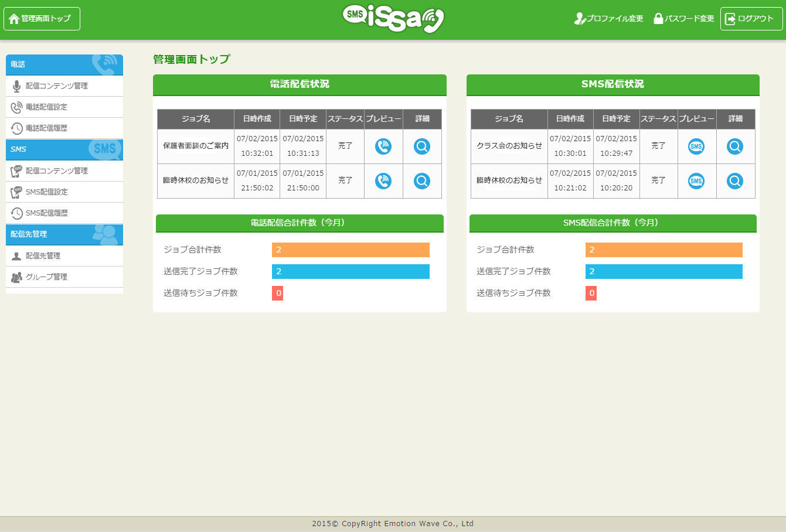Viewport: 786px width, 532px height.
Task: Click phone ジョブ合計件数 orange bar
Action: point(351,250)
